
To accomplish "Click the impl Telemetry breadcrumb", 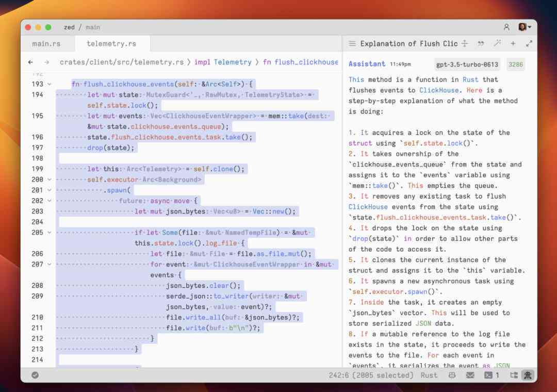I will pos(223,62).
